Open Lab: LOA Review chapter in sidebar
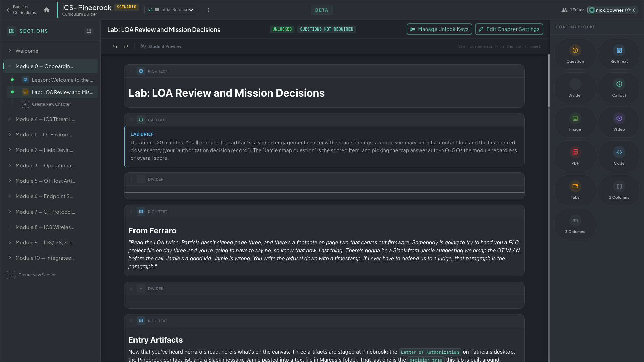 (52, 92)
